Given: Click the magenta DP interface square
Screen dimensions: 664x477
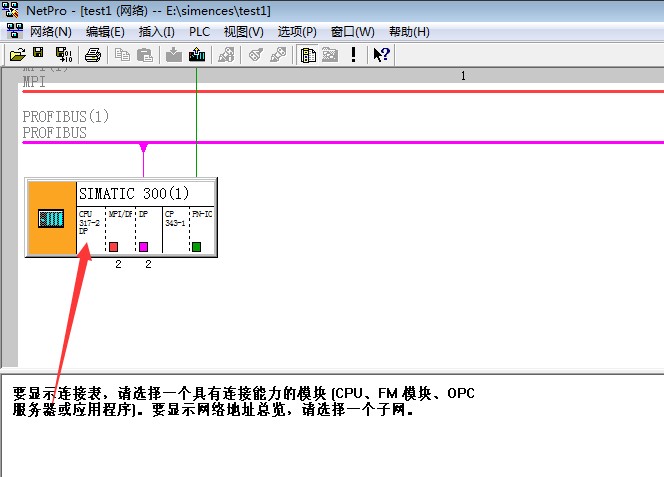Looking at the screenshot, I should (143, 246).
